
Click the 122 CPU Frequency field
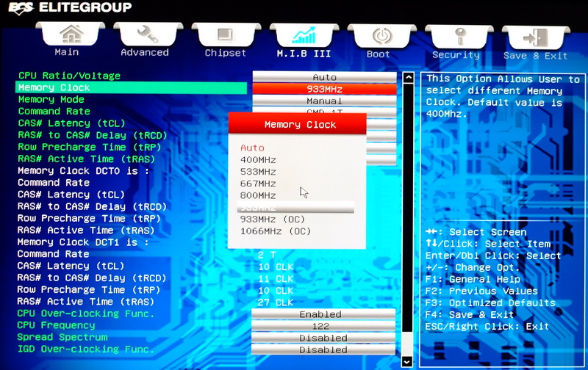[x=323, y=326]
